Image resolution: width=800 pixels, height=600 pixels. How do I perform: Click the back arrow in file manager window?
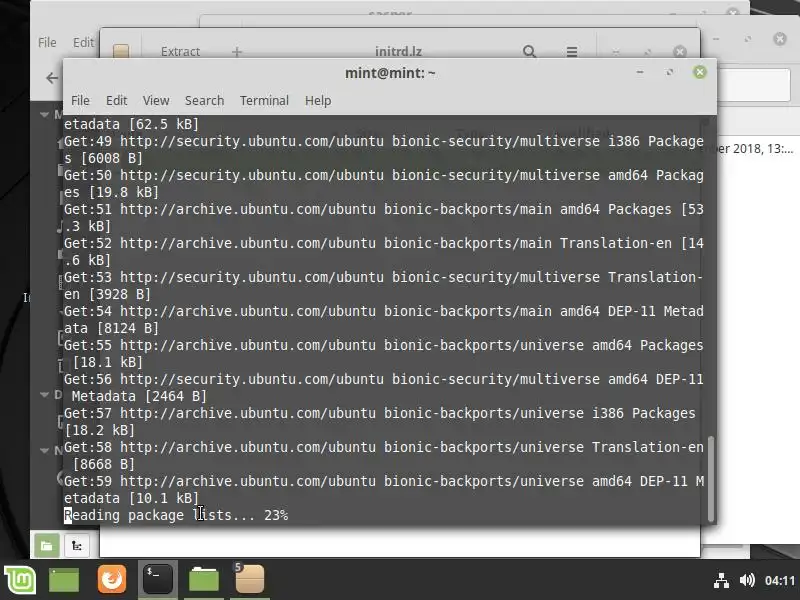click(52, 78)
